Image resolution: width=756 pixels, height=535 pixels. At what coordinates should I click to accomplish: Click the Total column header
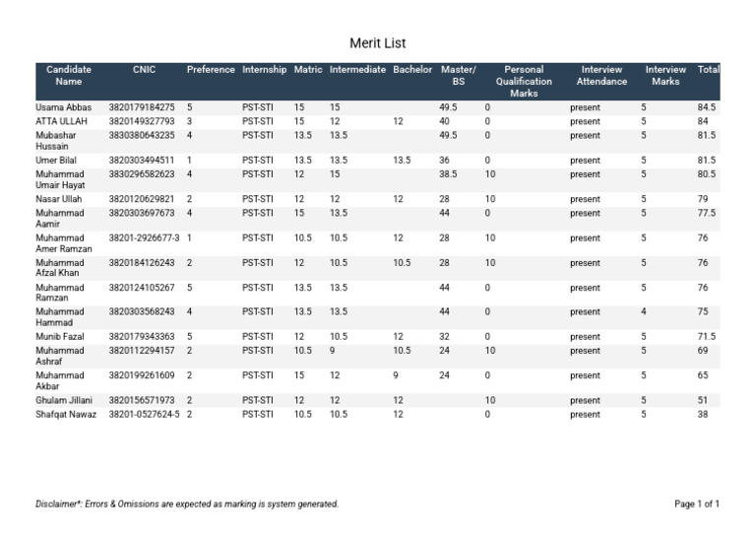709,70
